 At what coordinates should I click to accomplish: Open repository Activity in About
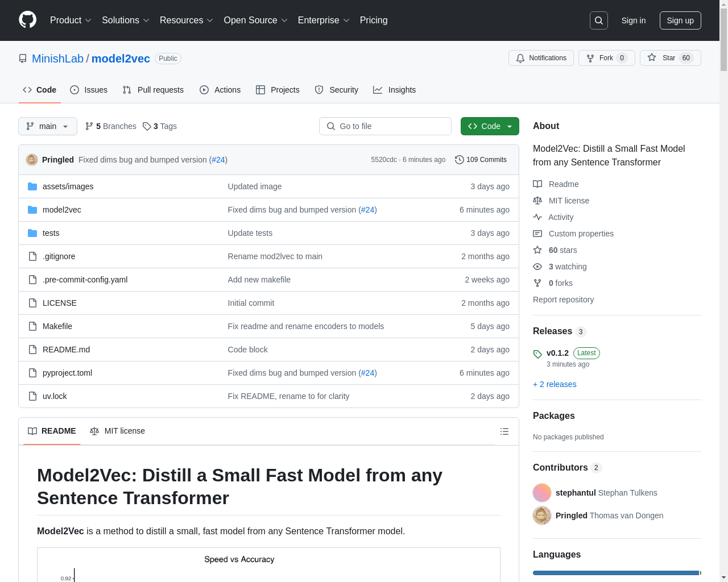click(560, 217)
